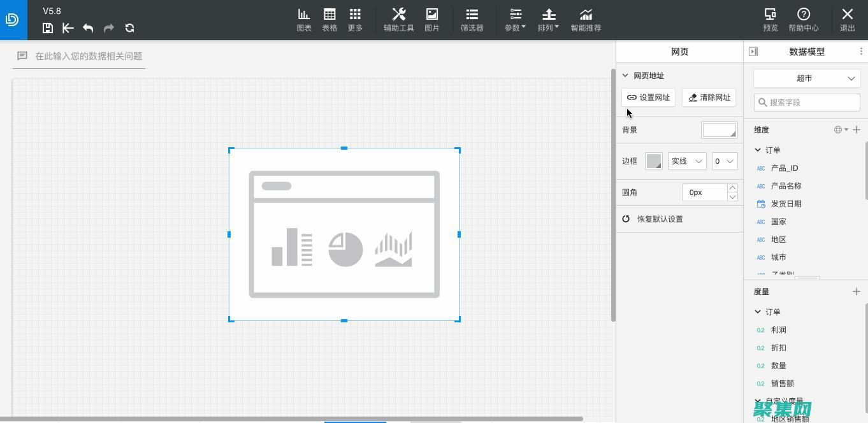868x423 pixels.
Task: Open the 预览 preview mode
Action: [770, 20]
